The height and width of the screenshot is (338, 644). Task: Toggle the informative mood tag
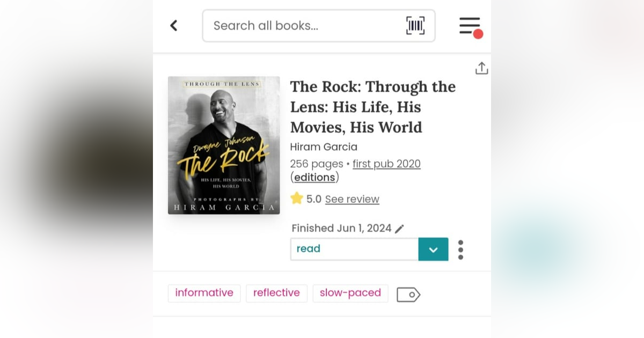click(x=204, y=293)
